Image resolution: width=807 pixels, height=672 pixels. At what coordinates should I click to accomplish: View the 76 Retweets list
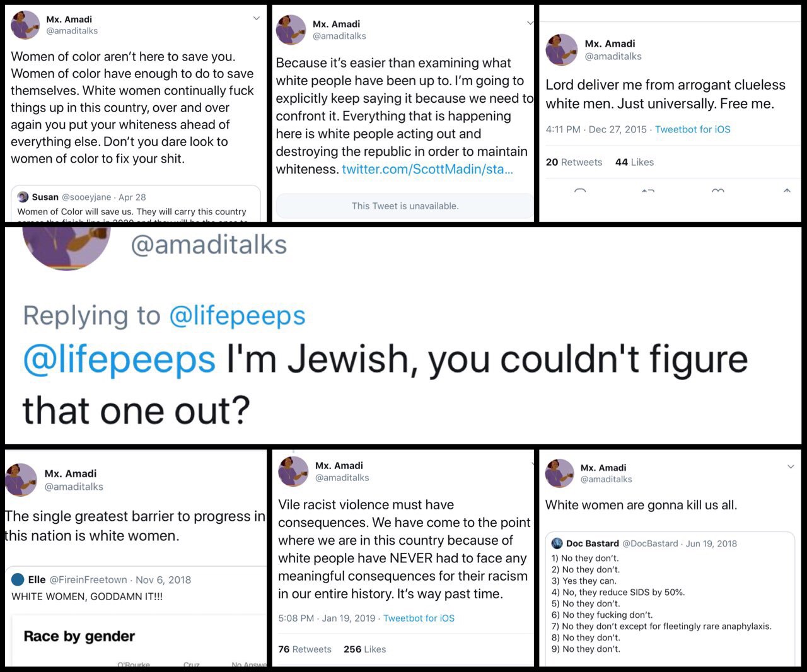(x=305, y=649)
